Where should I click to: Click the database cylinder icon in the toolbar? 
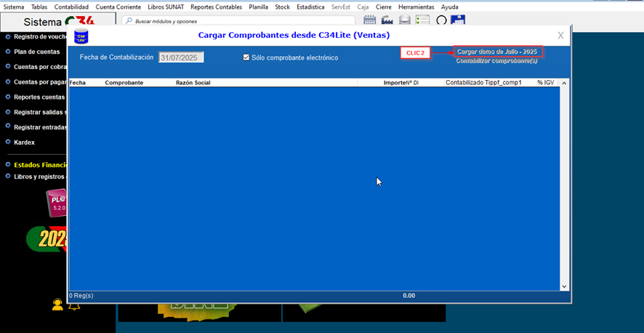[x=405, y=20]
